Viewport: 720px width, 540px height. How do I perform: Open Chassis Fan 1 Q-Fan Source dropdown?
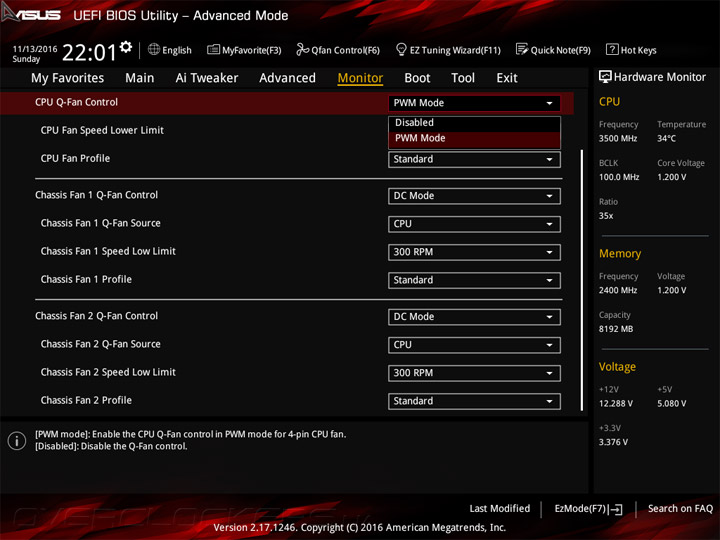click(x=474, y=224)
